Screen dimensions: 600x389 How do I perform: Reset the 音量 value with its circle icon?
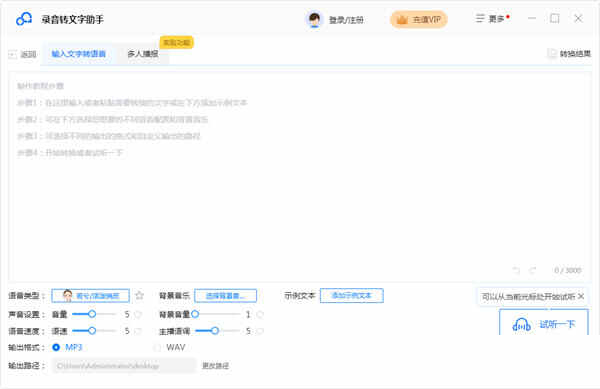click(x=138, y=314)
